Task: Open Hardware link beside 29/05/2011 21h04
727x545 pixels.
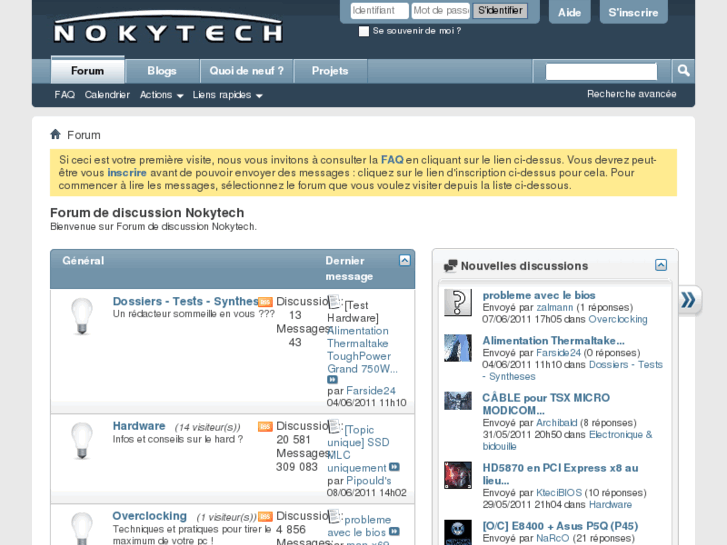Action: coord(610,505)
